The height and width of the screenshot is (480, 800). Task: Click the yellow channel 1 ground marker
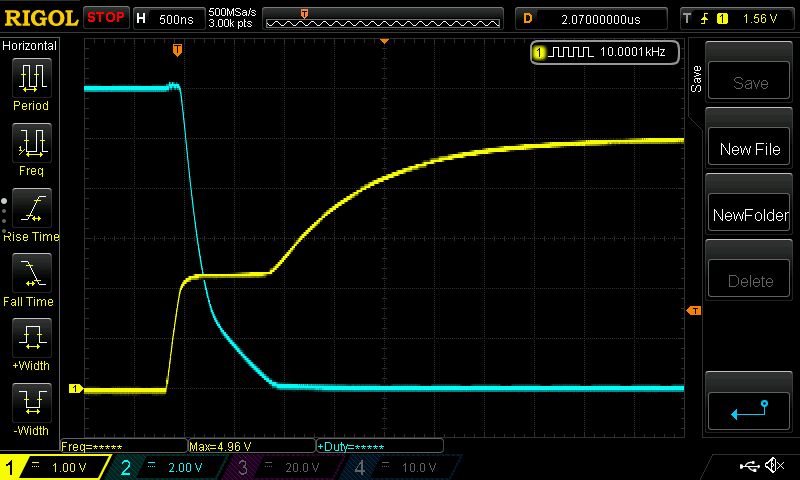(76, 389)
